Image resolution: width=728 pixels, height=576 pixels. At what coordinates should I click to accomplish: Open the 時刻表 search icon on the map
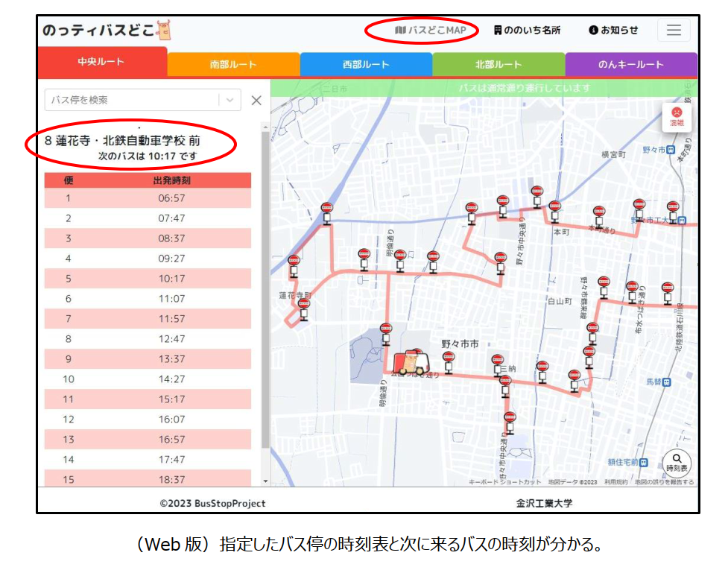point(677,462)
